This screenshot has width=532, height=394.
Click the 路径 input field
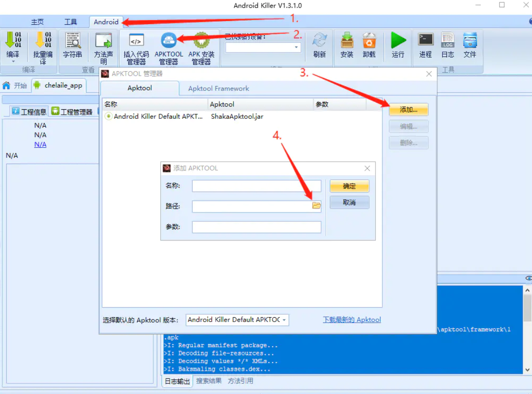coord(257,206)
